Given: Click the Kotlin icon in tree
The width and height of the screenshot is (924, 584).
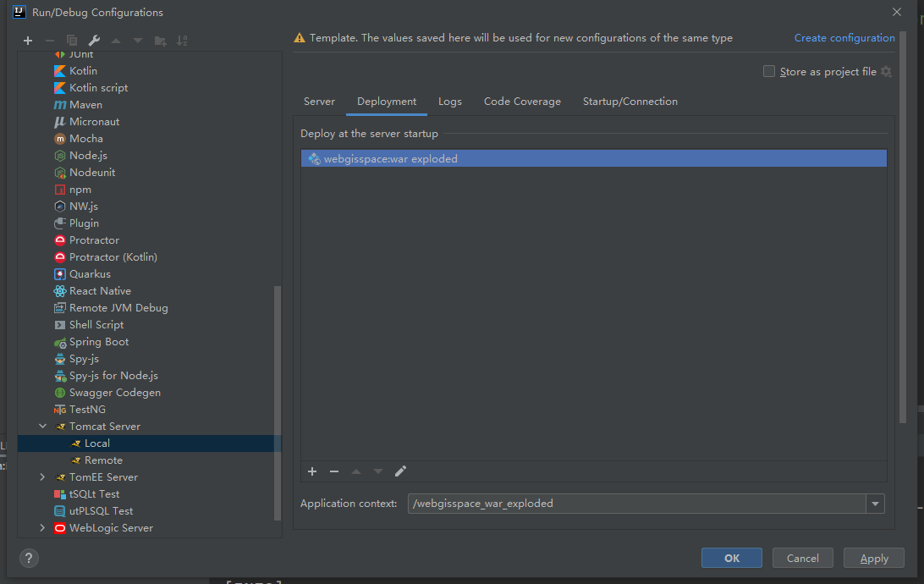Looking at the screenshot, I should pyautogui.click(x=59, y=71).
